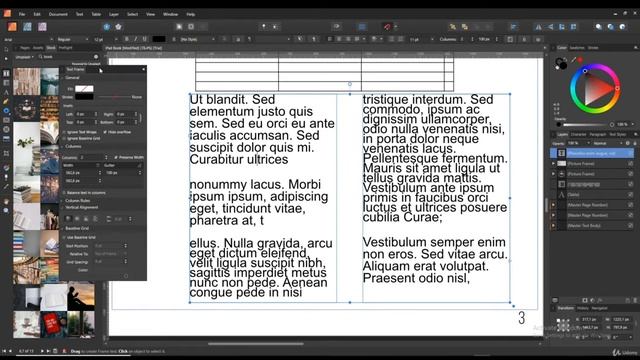The height and width of the screenshot is (360, 640).
Task: Open the font family dropdown
Action: (29, 40)
